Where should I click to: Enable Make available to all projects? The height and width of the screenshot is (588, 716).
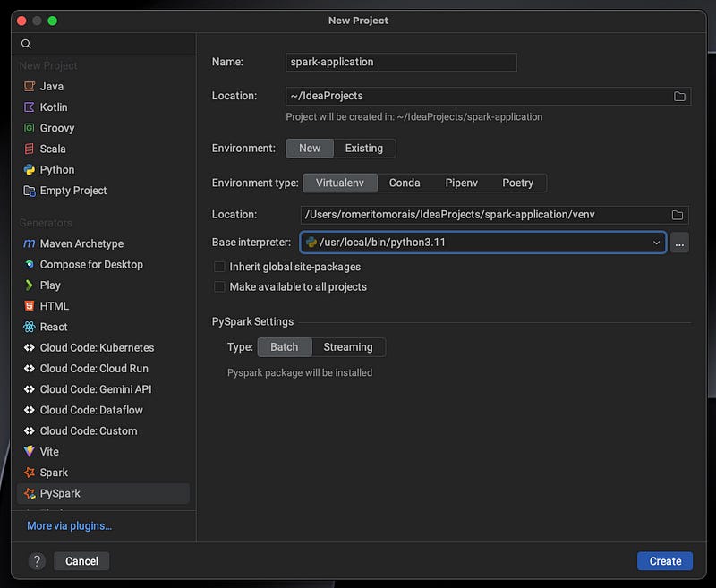219,286
